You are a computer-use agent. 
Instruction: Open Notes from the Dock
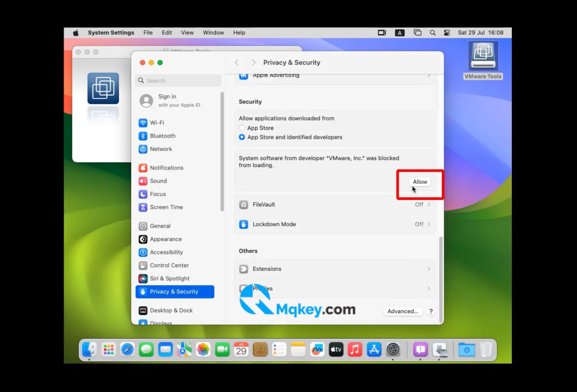pyautogui.click(x=298, y=349)
